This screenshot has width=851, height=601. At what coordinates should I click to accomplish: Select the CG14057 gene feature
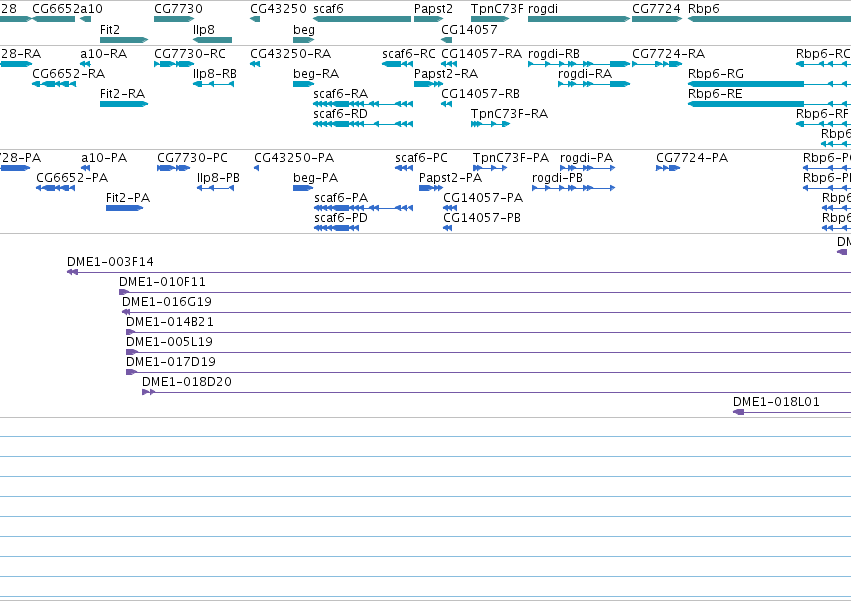coord(447,40)
